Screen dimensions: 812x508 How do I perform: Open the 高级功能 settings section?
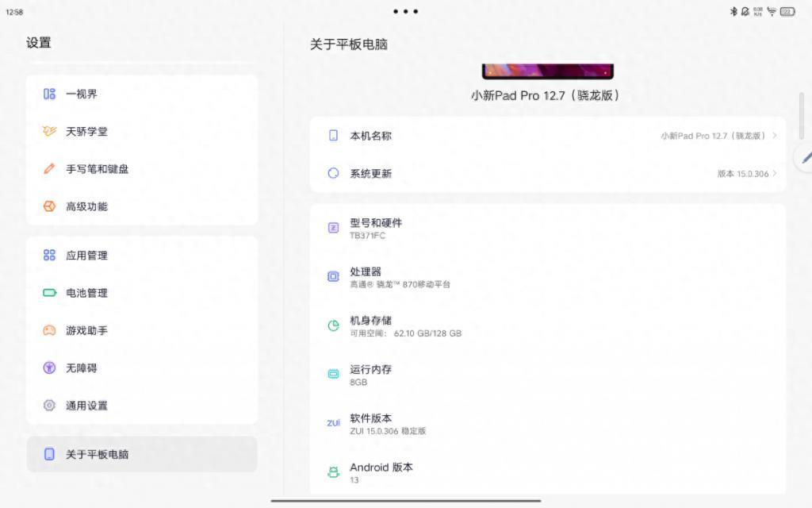(142, 206)
